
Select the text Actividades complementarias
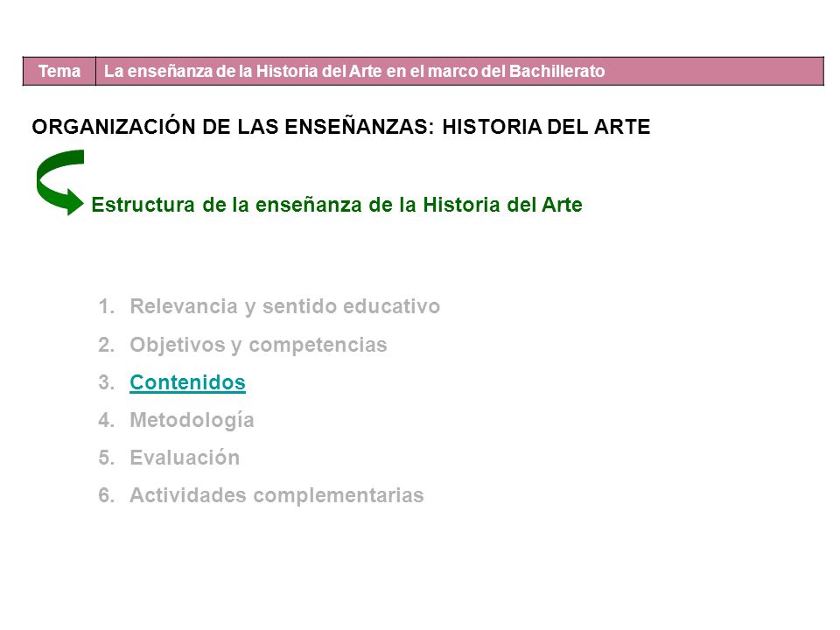pos(276,495)
